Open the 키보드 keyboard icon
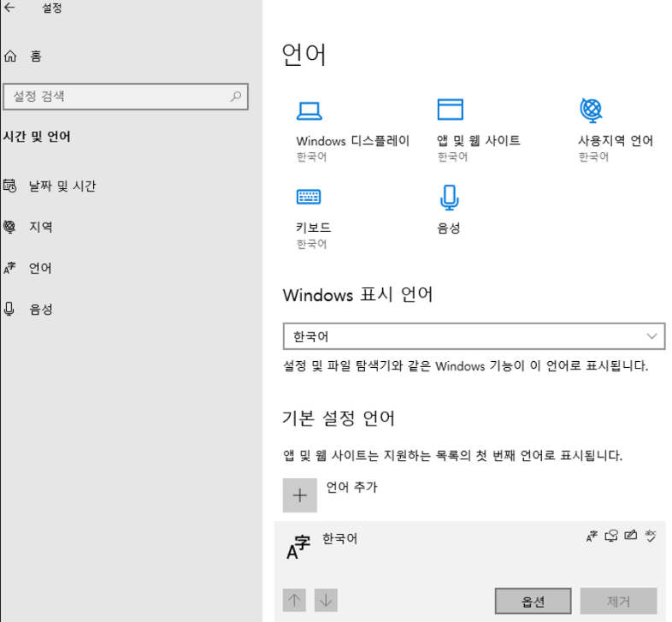The image size is (672, 622). coord(309,197)
